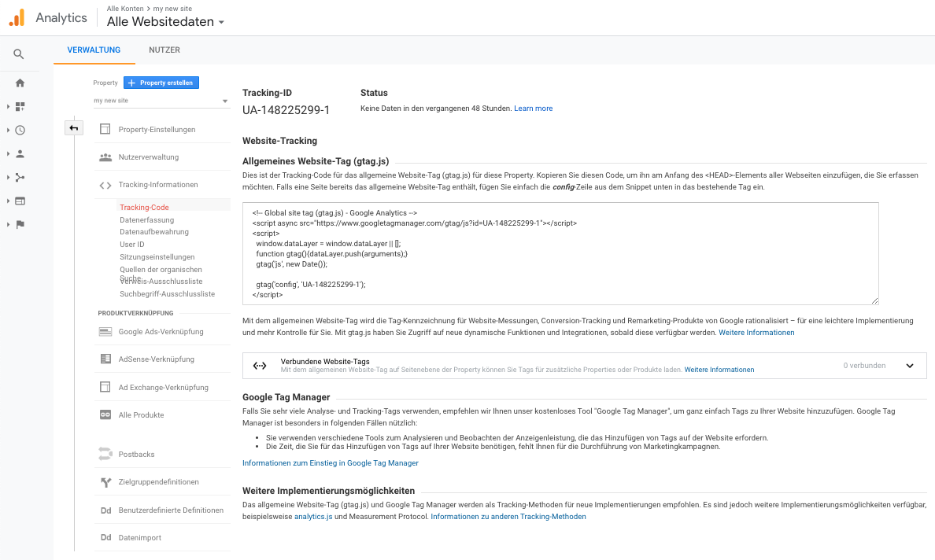
Task: Open Informationen zum Einstieg in Google Tag Manager
Action: [331, 463]
